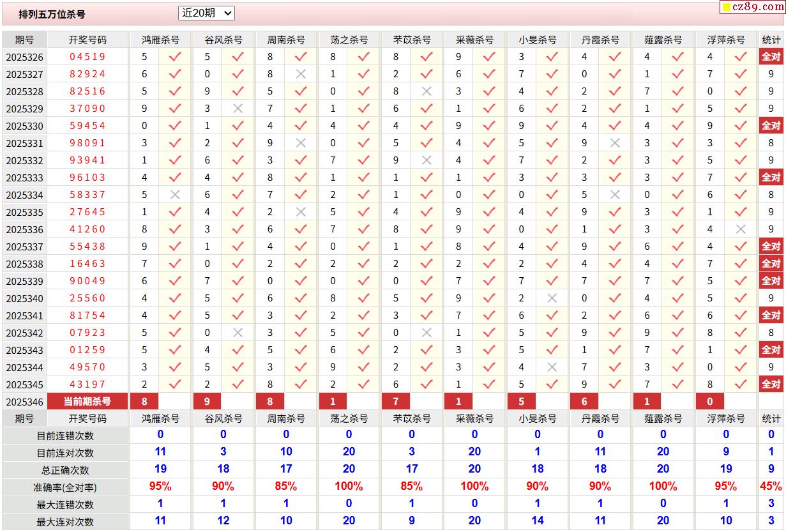The width and height of the screenshot is (786, 532).
Task: Open the 近20期 period dropdown
Action: (206, 13)
